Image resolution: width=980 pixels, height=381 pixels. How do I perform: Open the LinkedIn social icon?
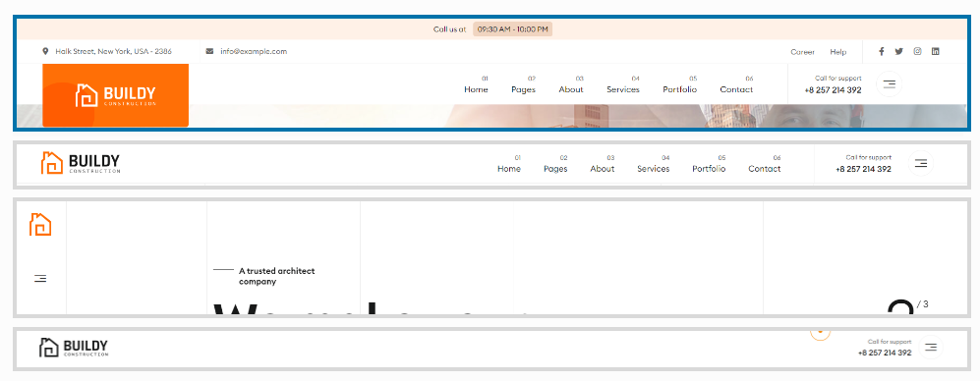936,52
